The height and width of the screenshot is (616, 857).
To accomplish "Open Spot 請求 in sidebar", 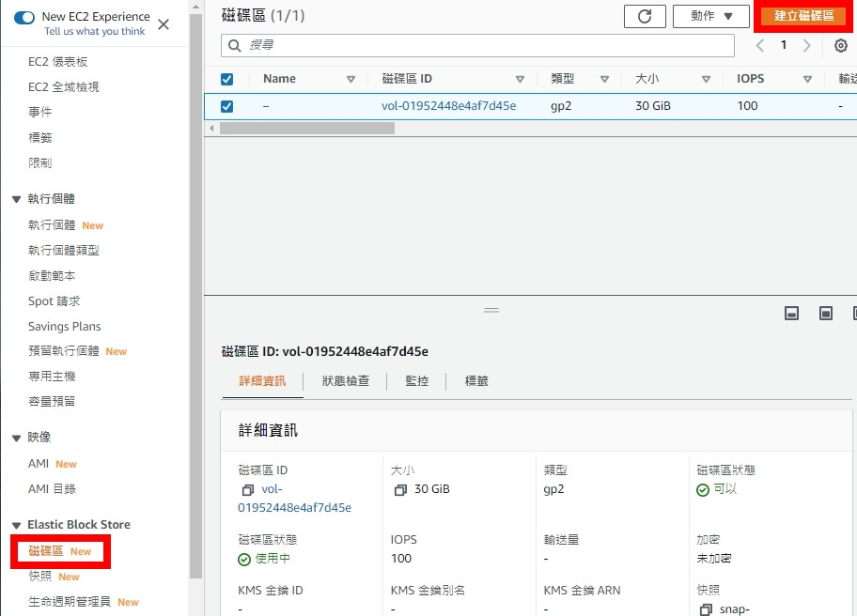I will [x=55, y=300].
